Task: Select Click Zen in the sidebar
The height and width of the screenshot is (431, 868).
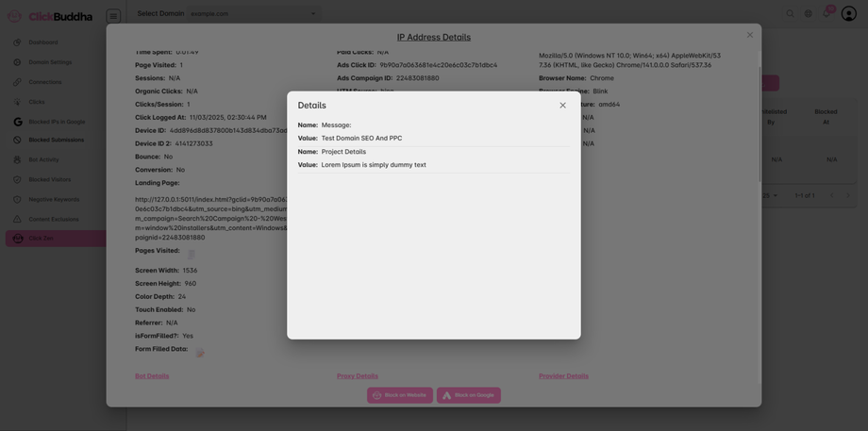Action: (x=56, y=239)
